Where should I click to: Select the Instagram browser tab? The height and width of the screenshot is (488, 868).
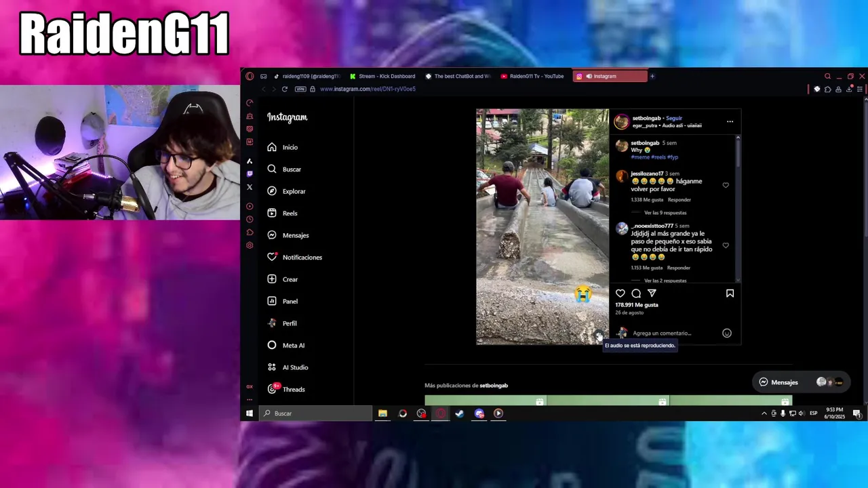610,76
